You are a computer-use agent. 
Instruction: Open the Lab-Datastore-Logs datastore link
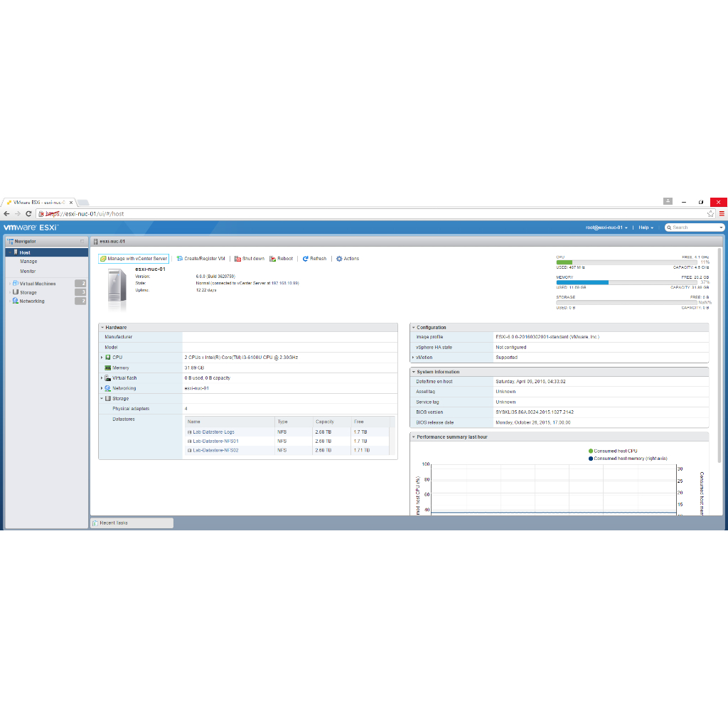point(213,432)
